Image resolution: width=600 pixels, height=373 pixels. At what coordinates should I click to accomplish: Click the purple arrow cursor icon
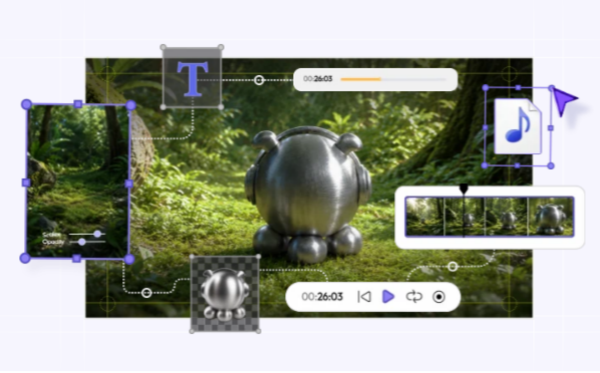click(x=564, y=100)
